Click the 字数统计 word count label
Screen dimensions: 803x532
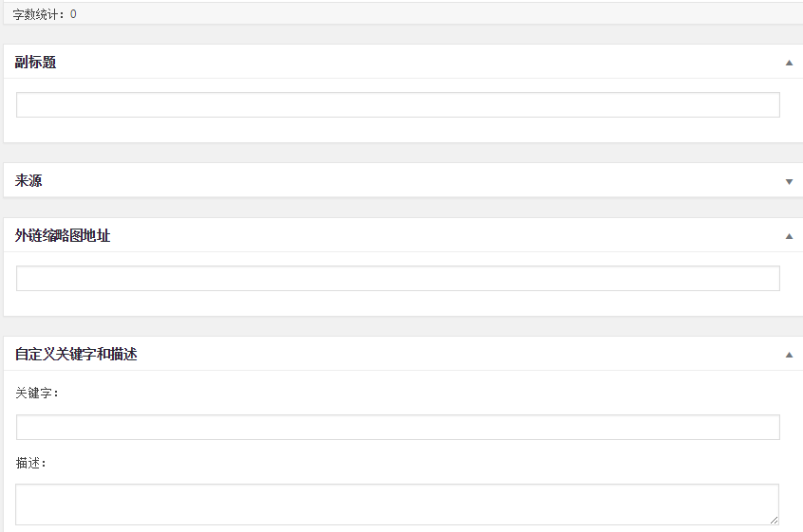tap(38, 14)
